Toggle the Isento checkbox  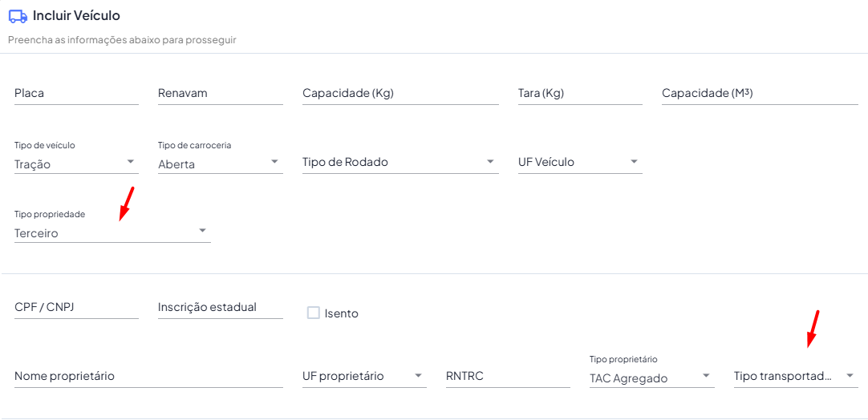(x=314, y=313)
